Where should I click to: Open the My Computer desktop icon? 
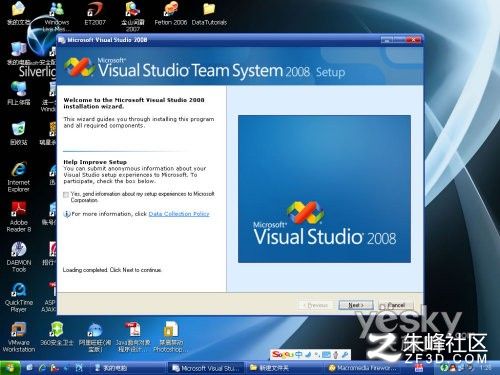tap(18, 53)
